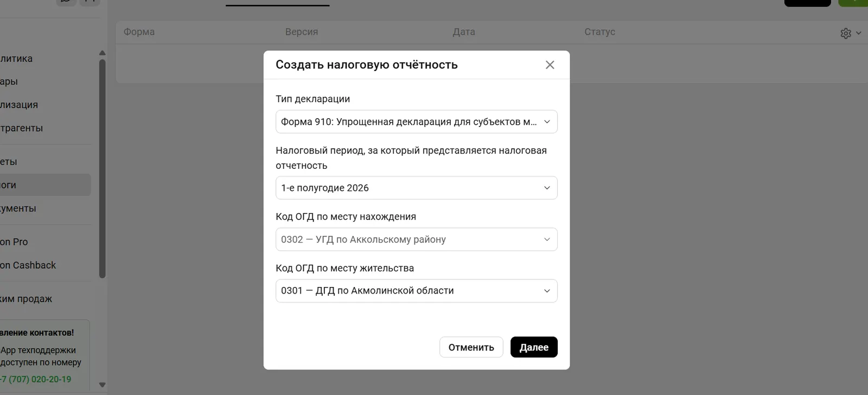Click the Отменить button
Image resolution: width=868 pixels, height=395 pixels.
(471, 347)
